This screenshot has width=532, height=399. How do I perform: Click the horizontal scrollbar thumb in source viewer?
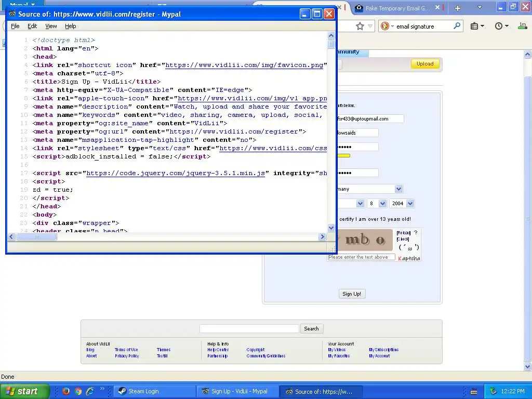[37, 236]
